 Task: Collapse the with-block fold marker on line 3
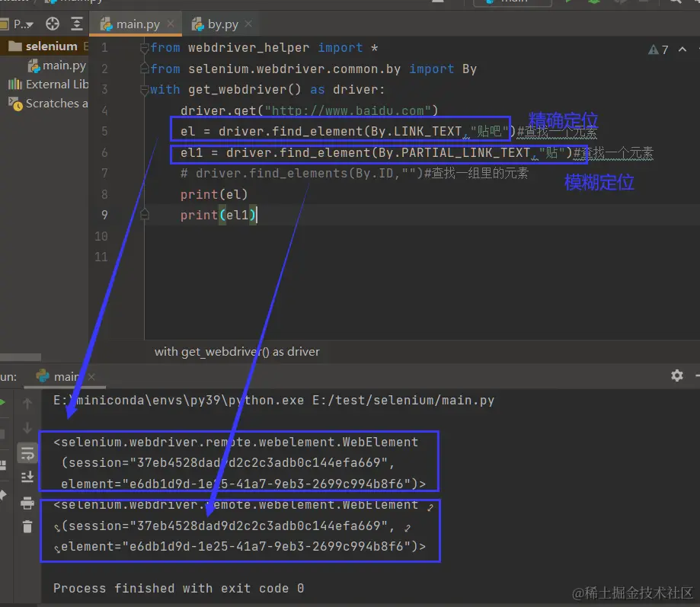pyautogui.click(x=144, y=90)
